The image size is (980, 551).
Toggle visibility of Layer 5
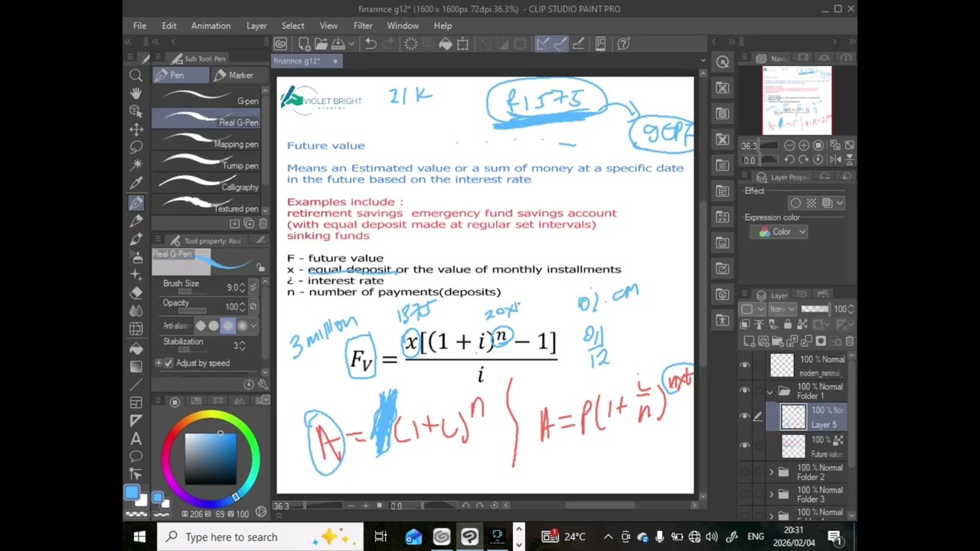pyautogui.click(x=744, y=416)
